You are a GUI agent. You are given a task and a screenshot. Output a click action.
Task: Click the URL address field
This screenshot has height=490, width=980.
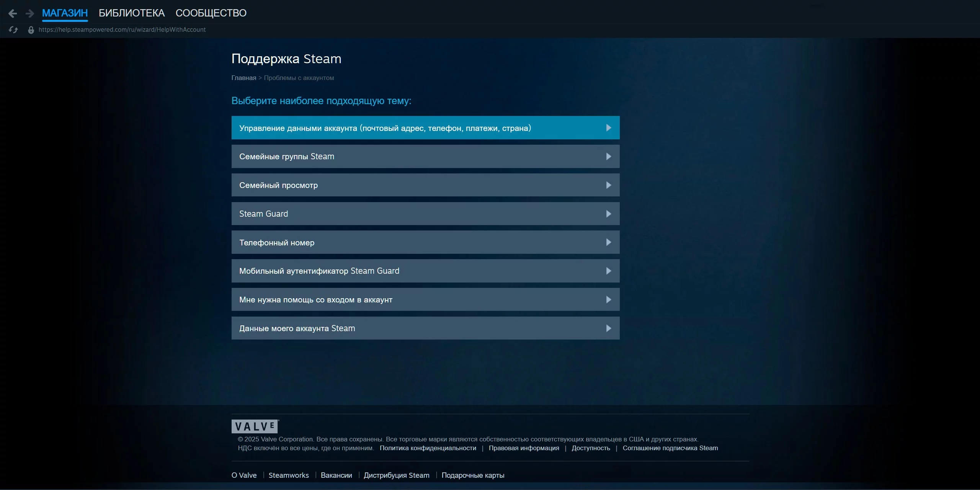click(x=122, y=30)
